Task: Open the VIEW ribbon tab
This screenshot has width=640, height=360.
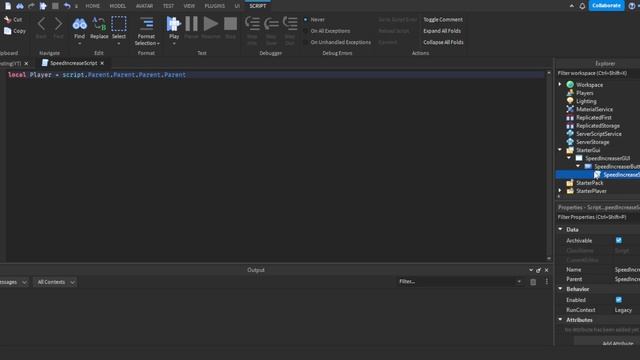Action: pos(189,6)
